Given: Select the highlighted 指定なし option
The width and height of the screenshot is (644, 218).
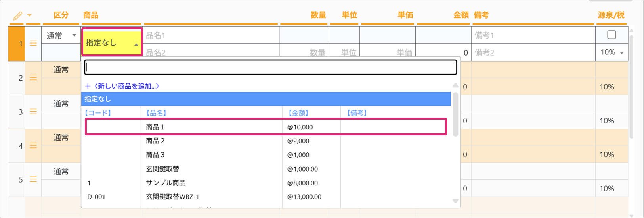Looking at the screenshot, I should pos(266,99).
